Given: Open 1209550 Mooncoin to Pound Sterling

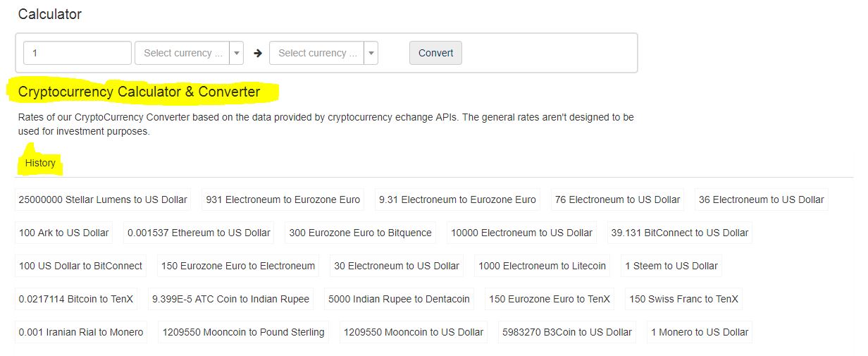Looking at the screenshot, I should coord(244,332).
